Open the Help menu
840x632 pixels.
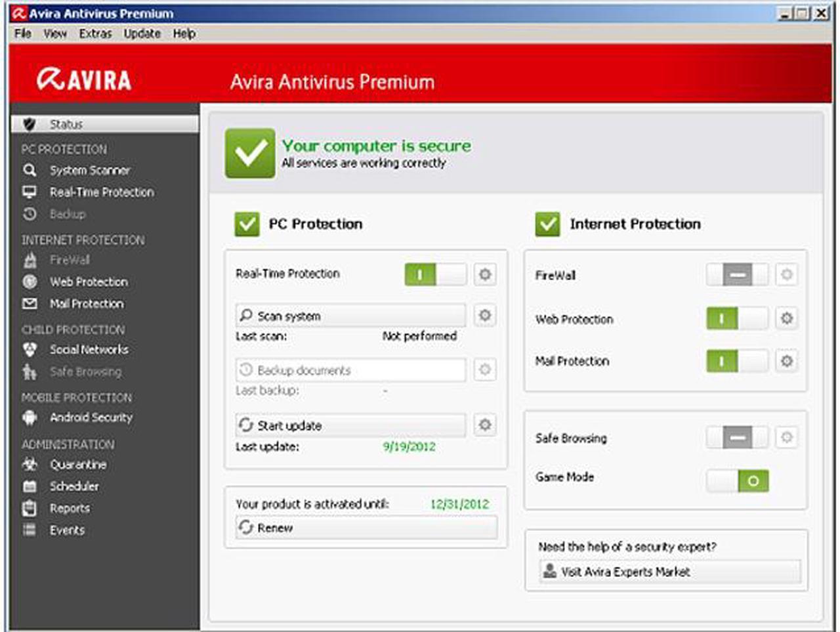[x=184, y=33]
